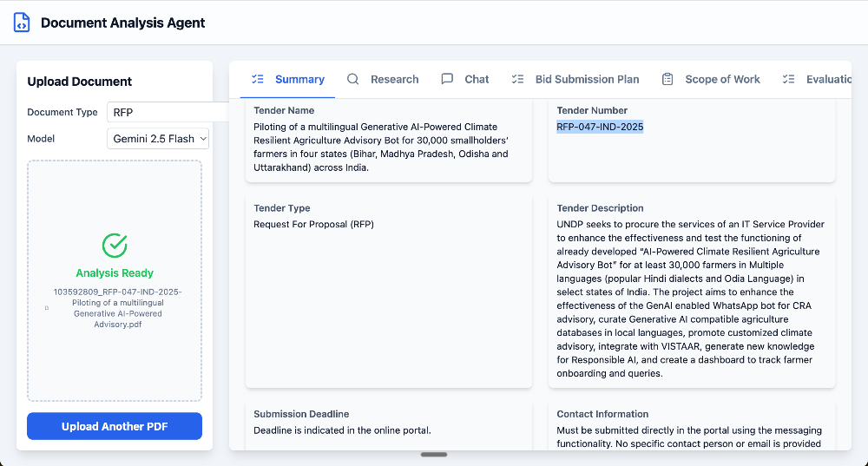Screen dimensions: 868x466
Task: Click the Research magnifier icon
Action: point(352,79)
